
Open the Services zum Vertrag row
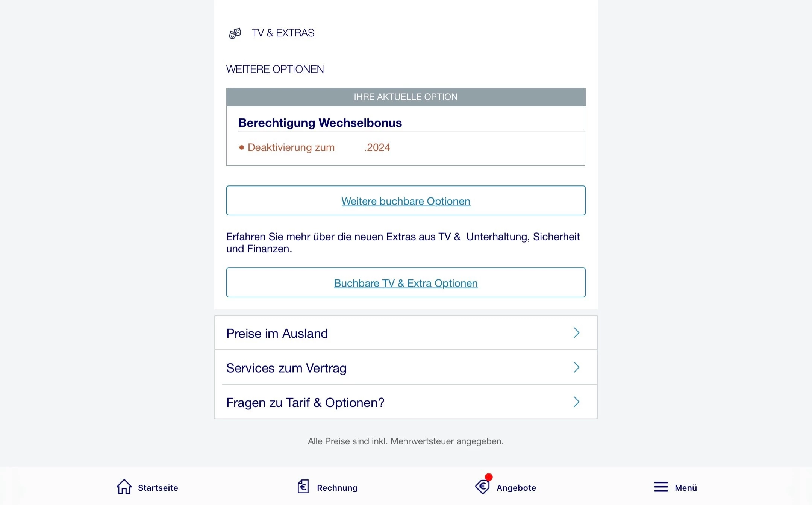click(x=286, y=368)
